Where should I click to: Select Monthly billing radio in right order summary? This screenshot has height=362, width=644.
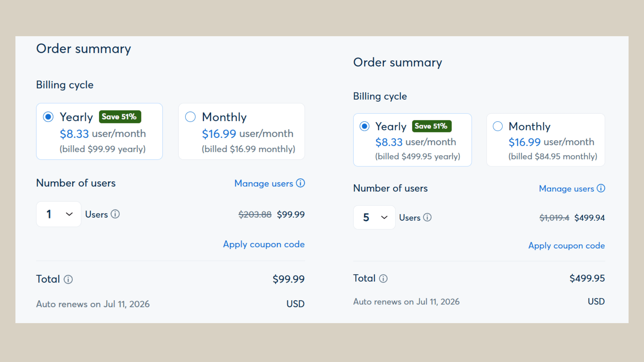(x=498, y=126)
